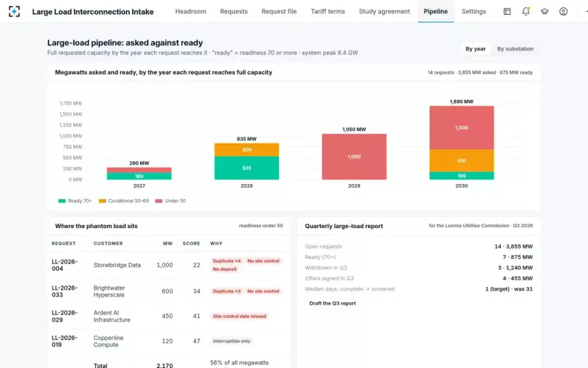Screen dimensions: 588x368
Task: Open the layout panel icon
Action: point(507,11)
